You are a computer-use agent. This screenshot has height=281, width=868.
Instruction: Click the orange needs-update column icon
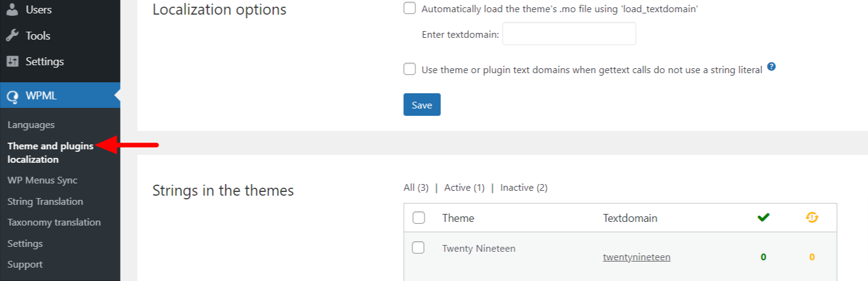pyautogui.click(x=811, y=218)
